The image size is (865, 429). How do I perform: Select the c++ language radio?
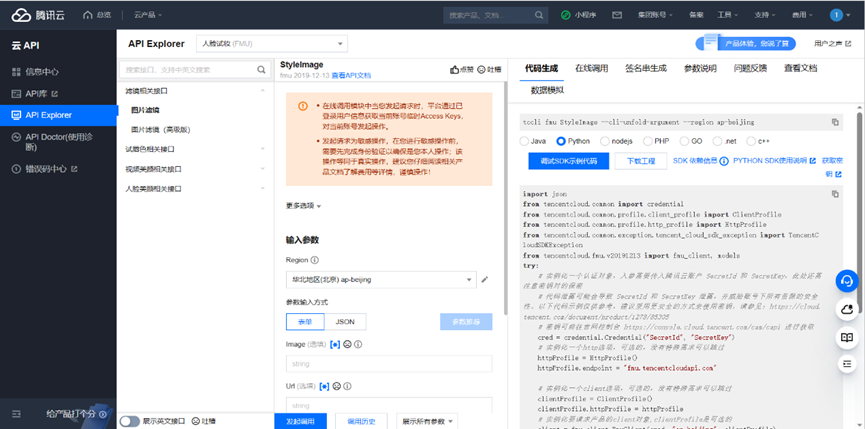[751, 141]
